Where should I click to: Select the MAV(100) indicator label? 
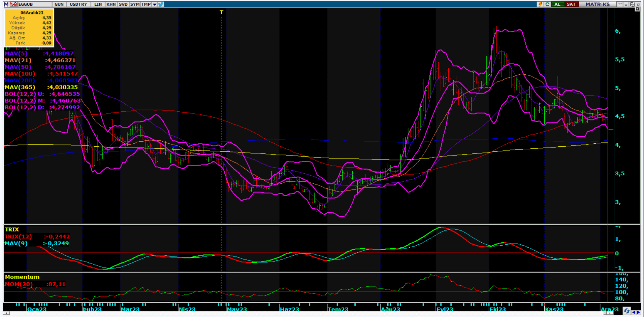tap(20, 74)
